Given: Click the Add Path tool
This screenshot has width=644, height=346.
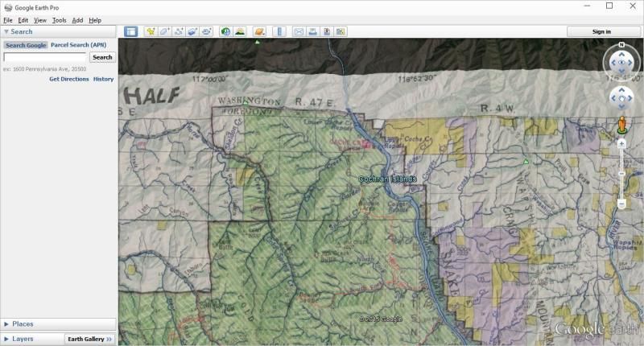Looking at the screenshot, I should coord(179,31).
